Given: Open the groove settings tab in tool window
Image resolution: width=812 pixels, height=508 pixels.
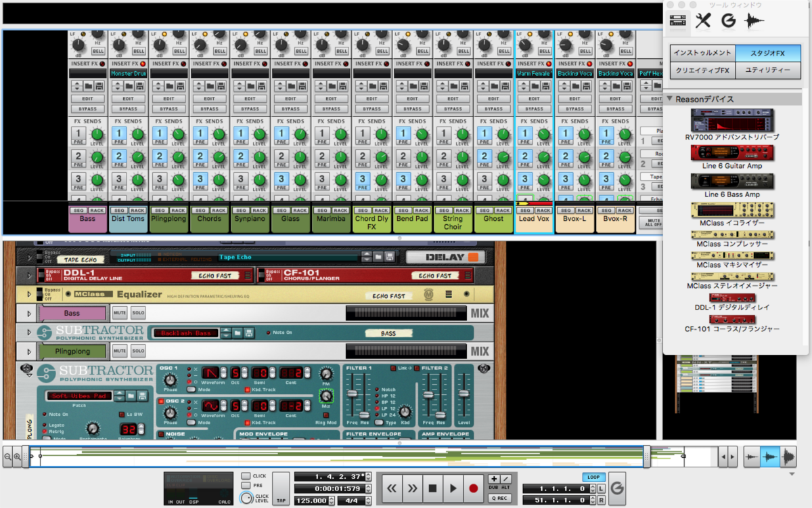Looking at the screenshot, I should pyautogui.click(x=728, y=21).
